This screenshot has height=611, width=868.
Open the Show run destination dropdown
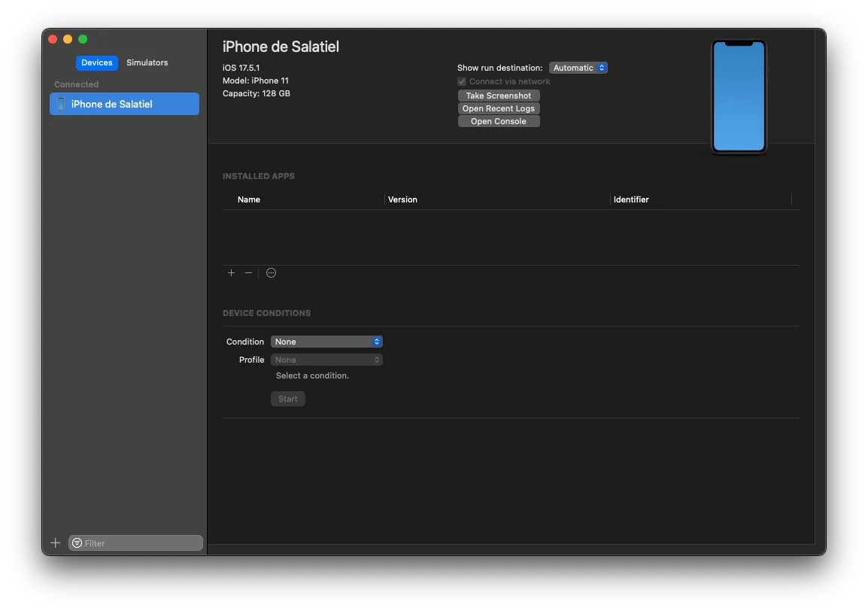click(578, 68)
